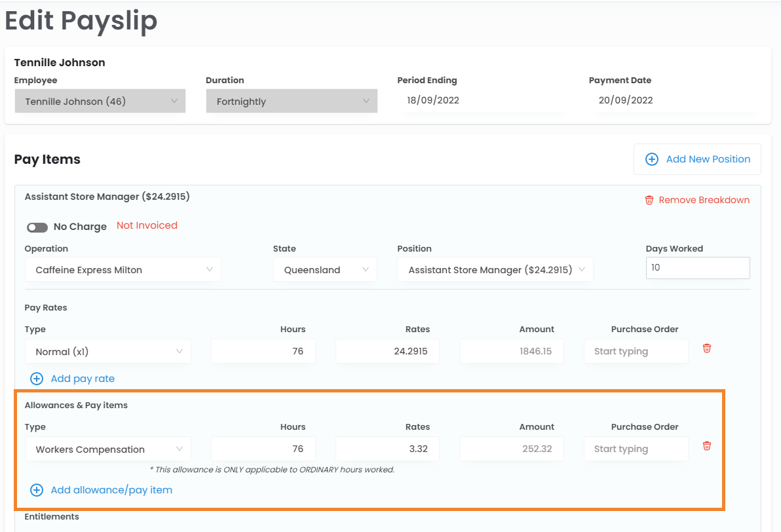
Task: Open the Position dropdown Assistant Store Manager
Action: [495, 270]
